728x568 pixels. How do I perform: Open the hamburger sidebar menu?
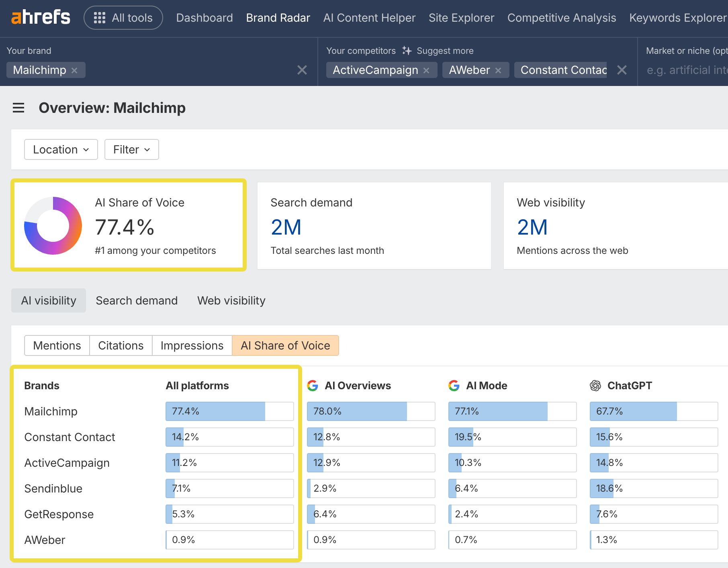(x=18, y=108)
